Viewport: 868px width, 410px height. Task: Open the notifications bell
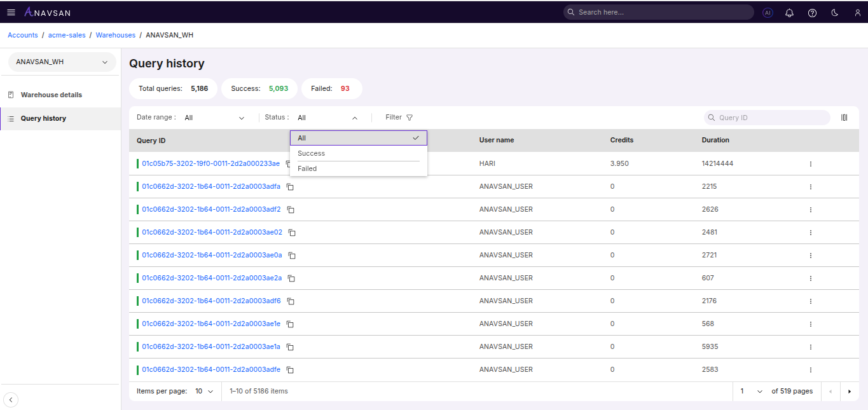click(790, 13)
